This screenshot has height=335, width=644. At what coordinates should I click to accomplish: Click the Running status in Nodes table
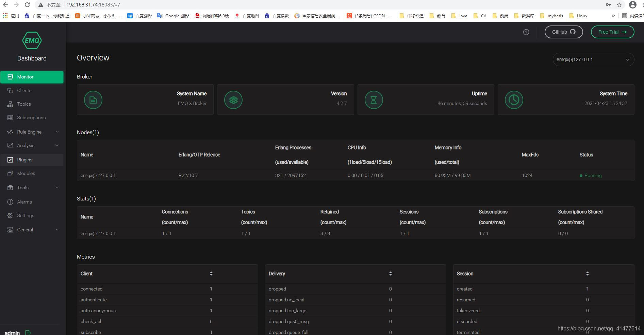pyautogui.click(x=591, y=175)
